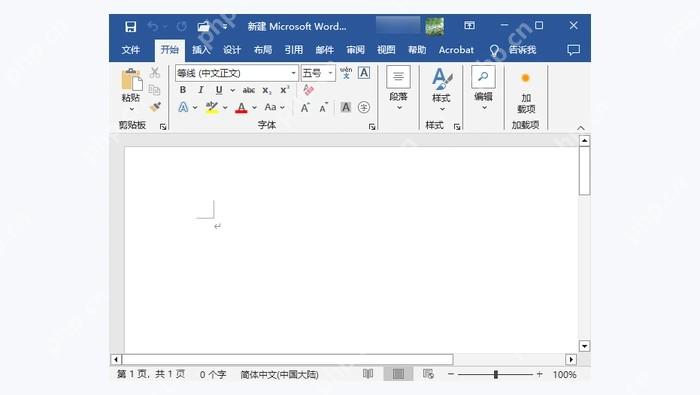The width and height of the screenshot is (700, 395).
Task: Expand the text effects dropdown arrow
Action: click(195, 108)
